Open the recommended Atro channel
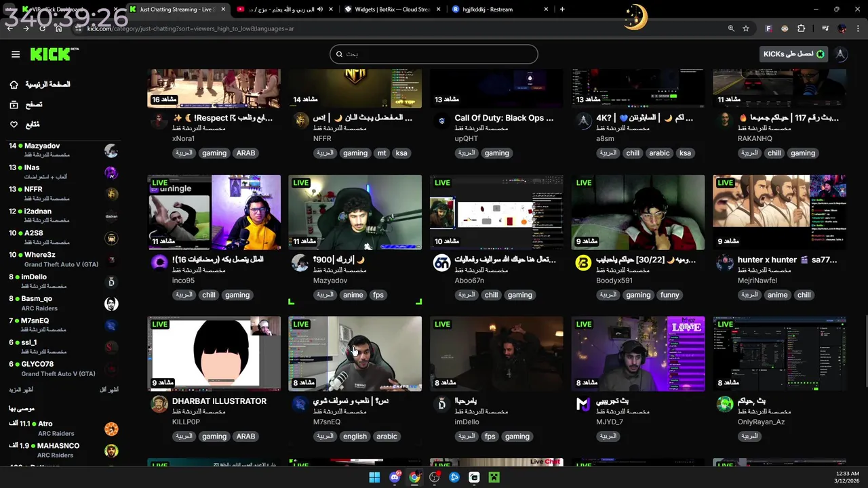The image size is (868, 488). (x=62, y=428)
